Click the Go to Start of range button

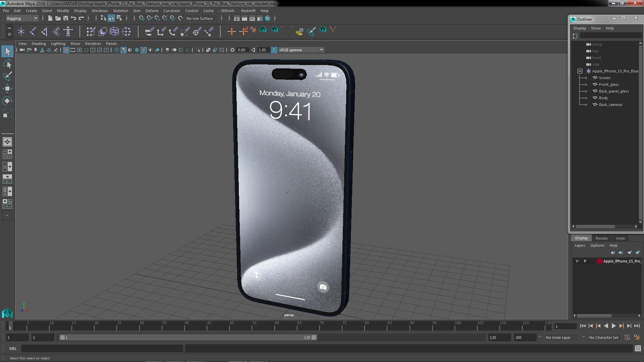pyautogui.click(x=583, y=326)
